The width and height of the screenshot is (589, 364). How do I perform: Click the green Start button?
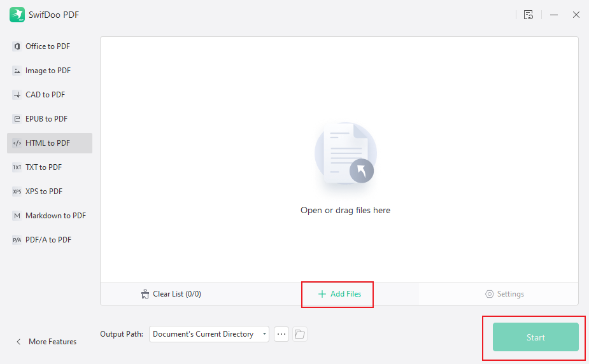pyautogui.click(x=536, y=337)
